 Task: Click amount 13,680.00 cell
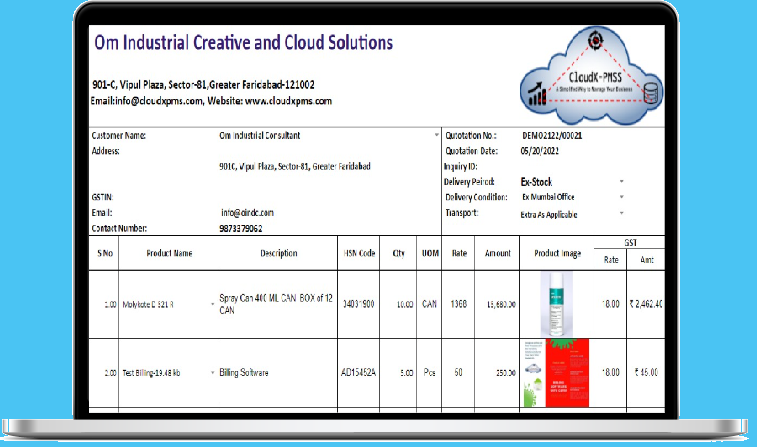click(501, 305)
